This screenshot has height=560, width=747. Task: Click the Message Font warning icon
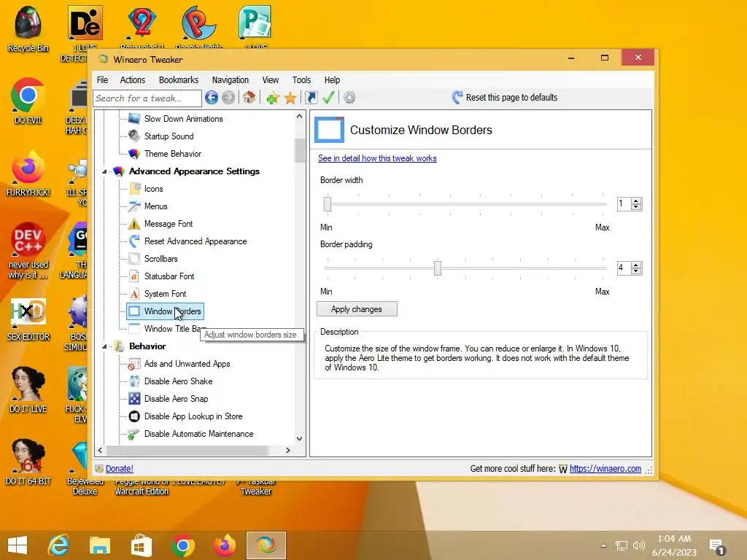tap(134, 224)
